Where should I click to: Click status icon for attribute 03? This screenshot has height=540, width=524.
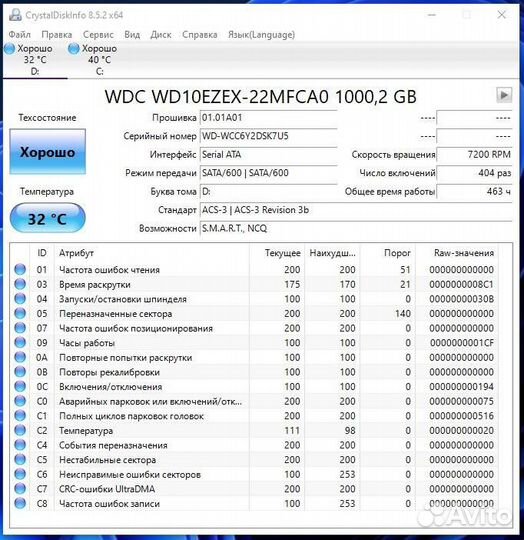coord(20,284)
